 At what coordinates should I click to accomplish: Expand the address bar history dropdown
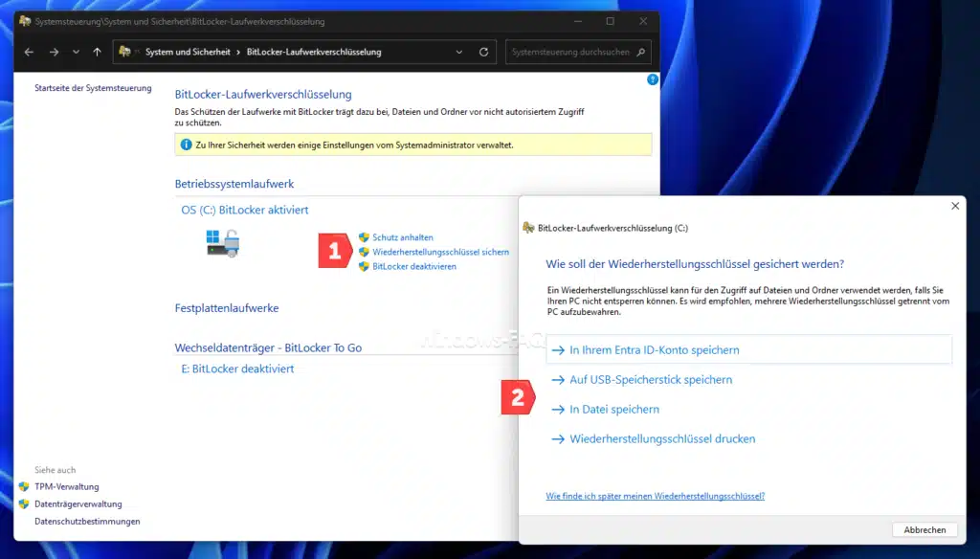pyautogui.click(x=459, y=52)
